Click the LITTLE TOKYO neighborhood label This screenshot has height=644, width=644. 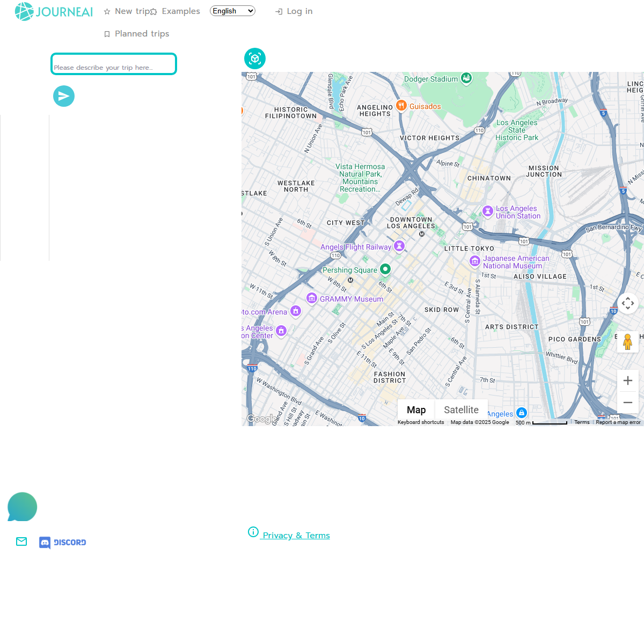click(469, 248)
